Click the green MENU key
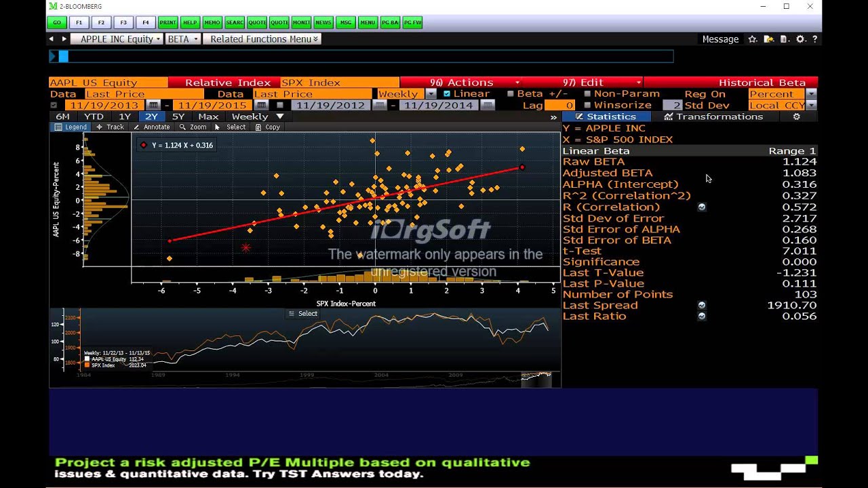868x488 pixels. pos(368,22)
